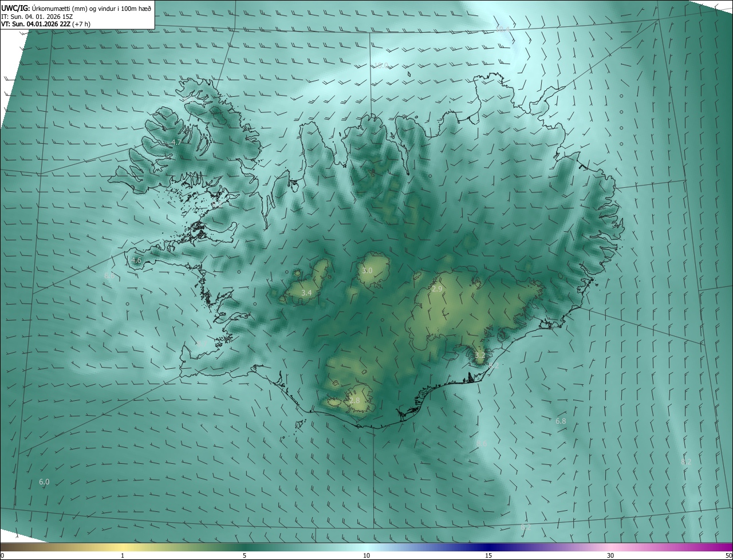Click the 6.0 value in the southwest corner
The height and width of the screenshot is (560, 733).
point(44,482)
